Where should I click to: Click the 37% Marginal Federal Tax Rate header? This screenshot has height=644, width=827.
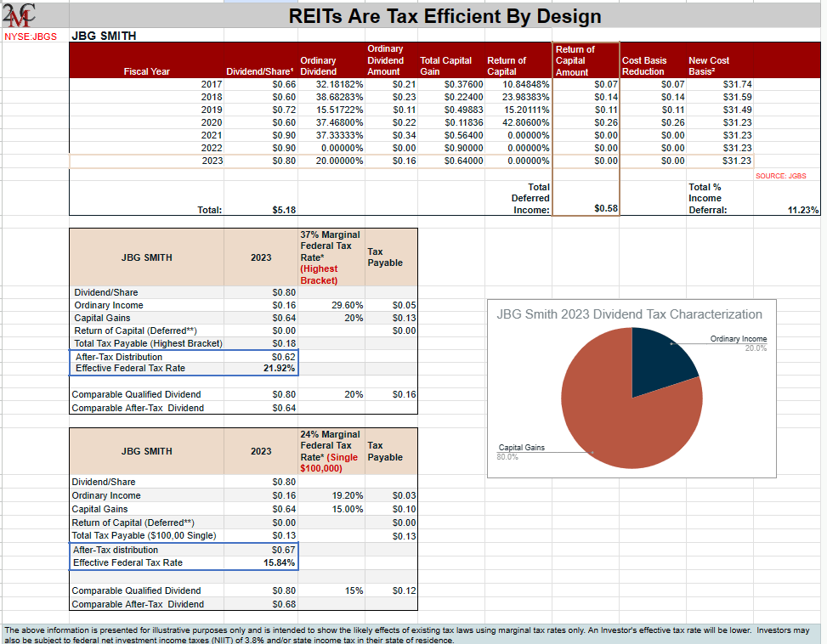coord(330,257)
